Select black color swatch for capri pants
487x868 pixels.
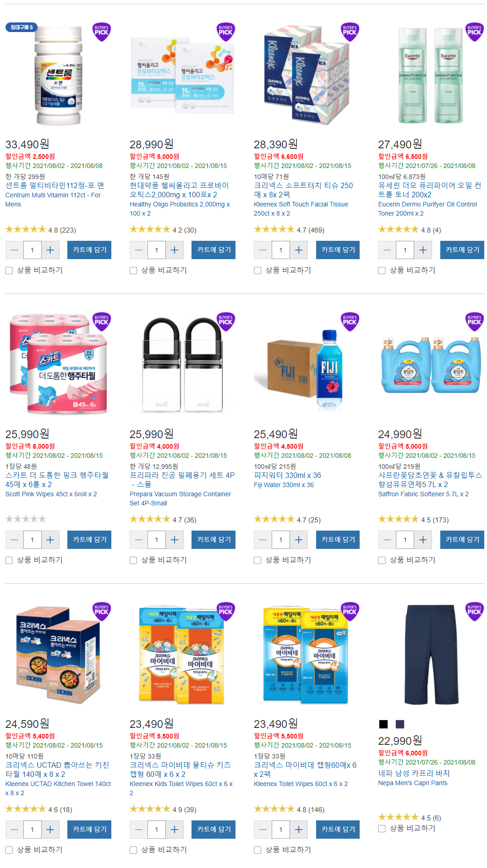383,724
